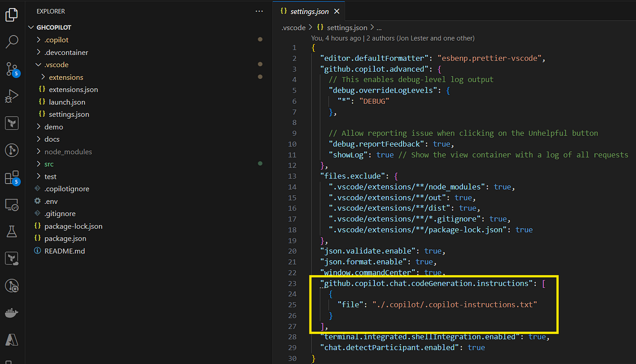Collapse the .vscode folder

pos(56,65)
